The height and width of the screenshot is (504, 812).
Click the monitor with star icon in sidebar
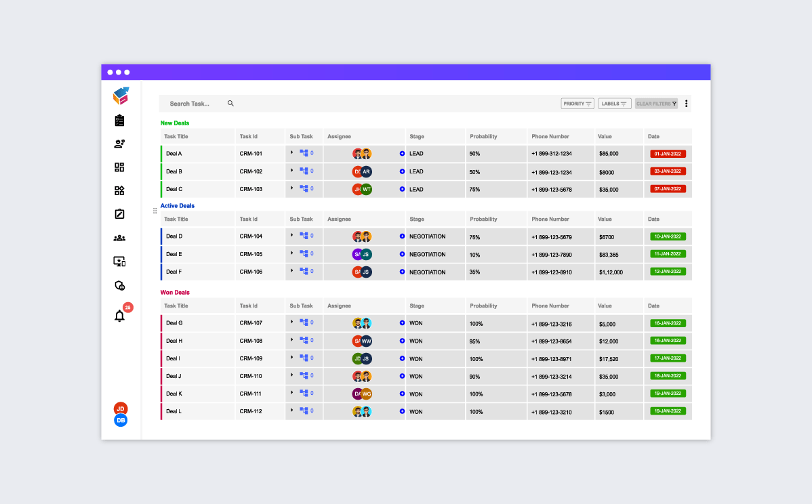tap(119, 261)
